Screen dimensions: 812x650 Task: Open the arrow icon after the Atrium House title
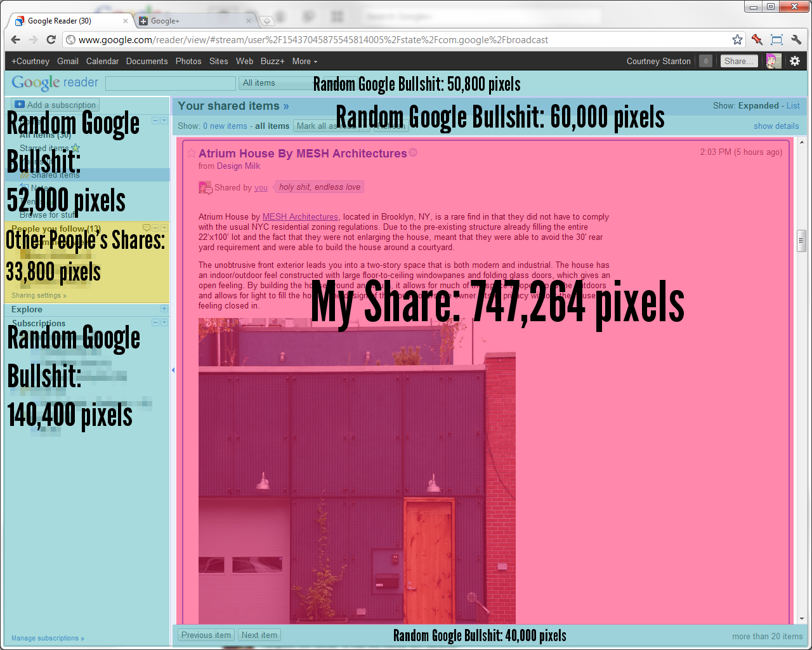coord(413,152)
